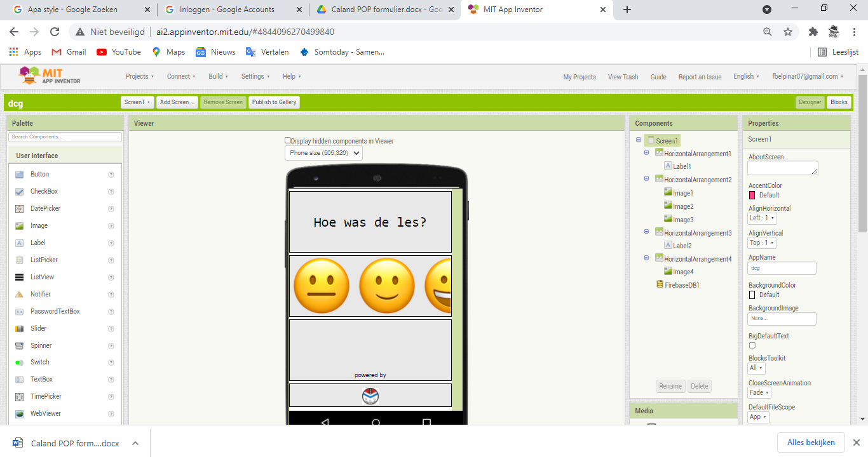Collapse the HorizontalArrangement2 tree node
Screen dimensions: 868x459
click(647, 180)
